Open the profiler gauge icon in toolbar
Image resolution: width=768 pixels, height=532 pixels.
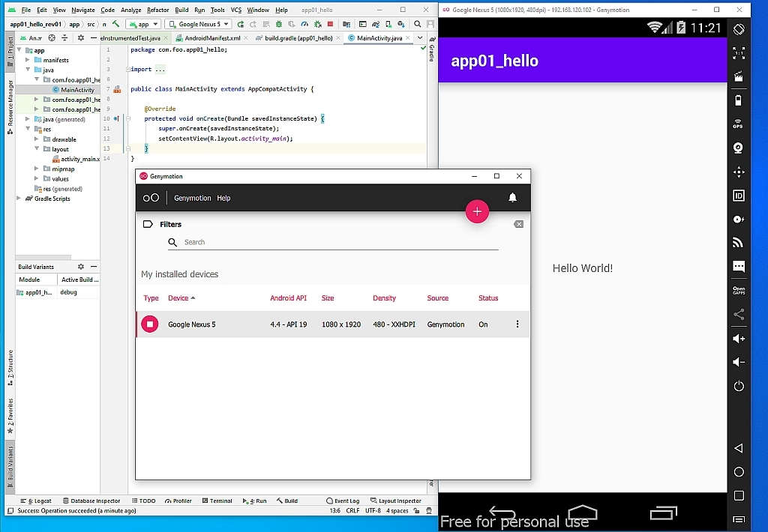[x=304, y=24]
